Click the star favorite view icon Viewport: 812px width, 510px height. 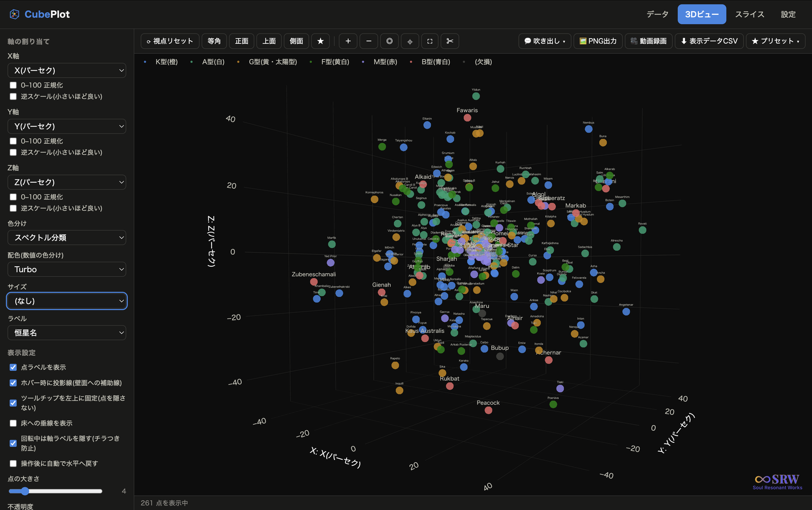[x=320, y=41]
